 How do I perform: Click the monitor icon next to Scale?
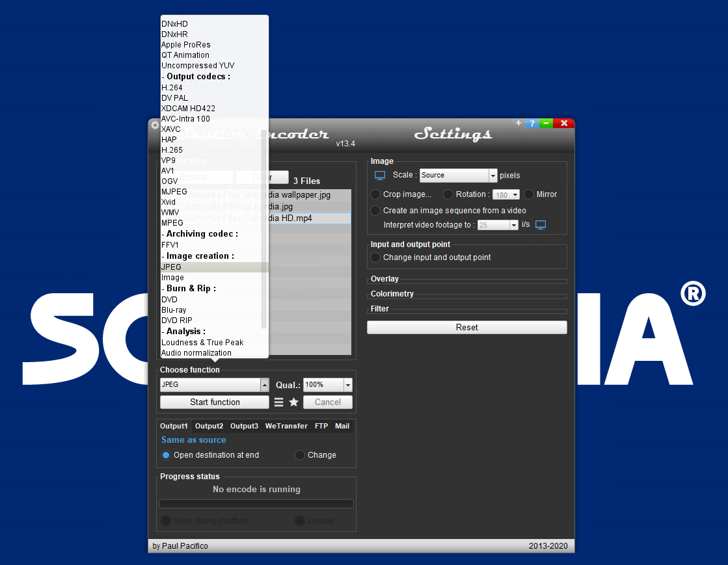pyautogui.click(x=379, y=175)
